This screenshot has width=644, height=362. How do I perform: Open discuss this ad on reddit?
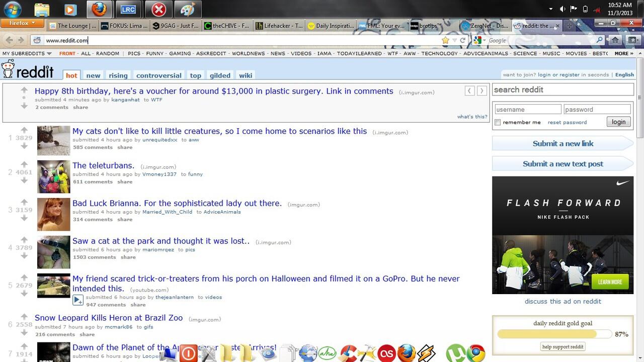coord(562,301)
